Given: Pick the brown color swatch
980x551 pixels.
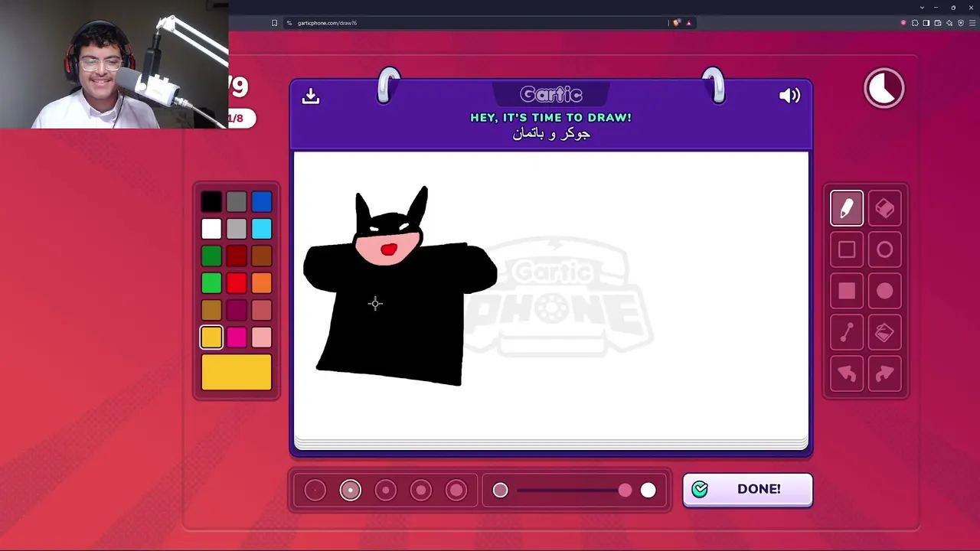Looking at the screenshot, I should (262, 256).
